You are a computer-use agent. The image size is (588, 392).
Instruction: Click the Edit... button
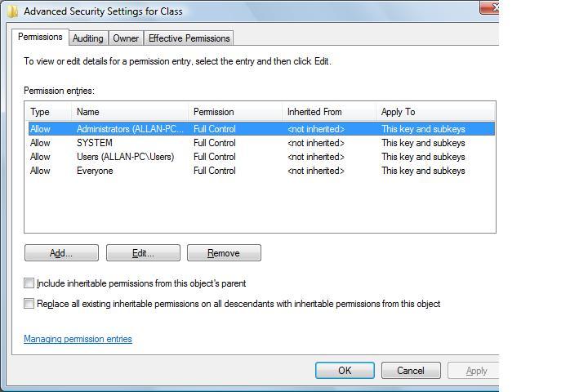[x=143, y=253]
